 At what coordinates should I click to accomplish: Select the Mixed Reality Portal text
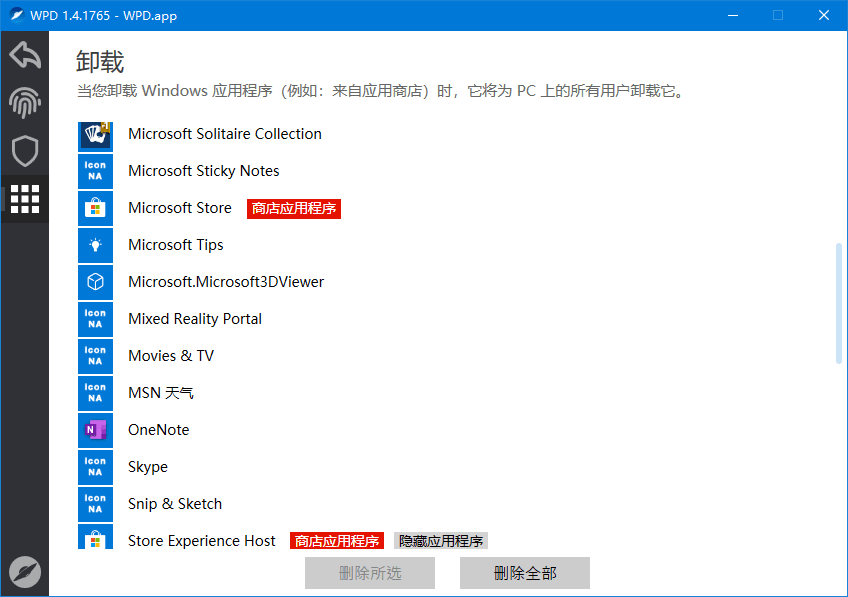pyautogui.click(x=195, y=319)
